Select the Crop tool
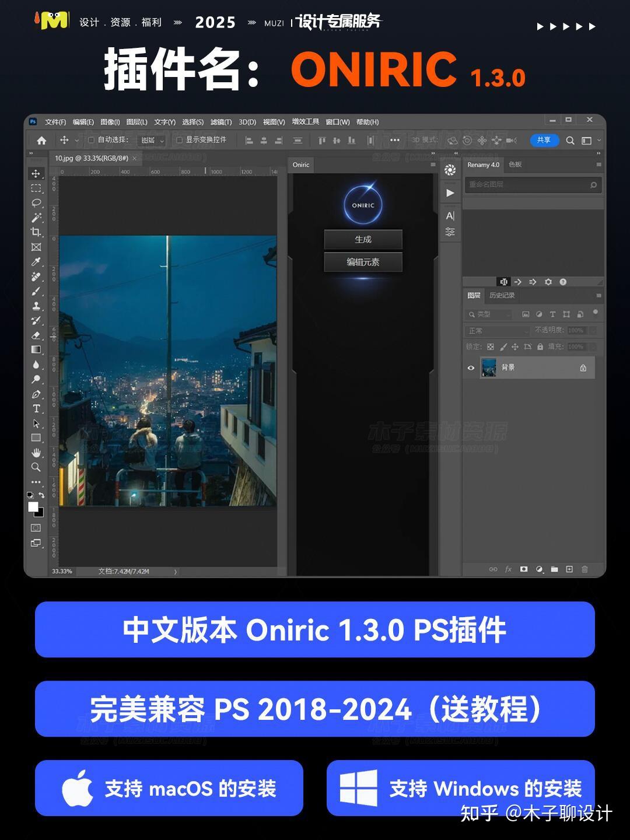Screen dimensions: 630x840 (36, 231)
